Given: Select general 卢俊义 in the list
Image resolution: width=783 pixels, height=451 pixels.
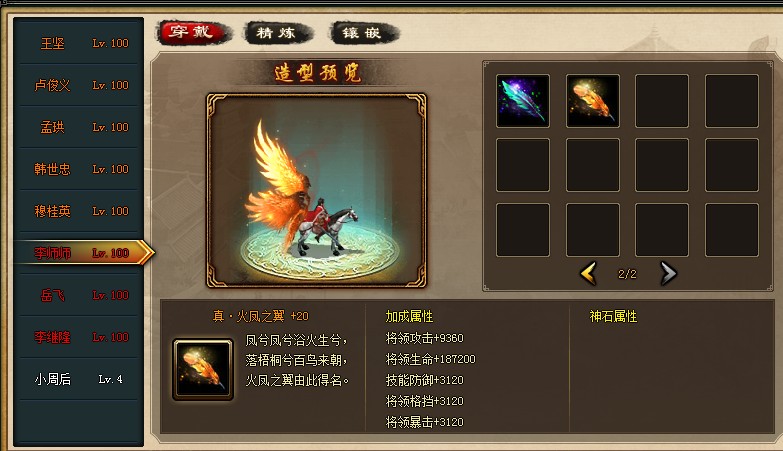Looking at the screenshot, I should [79, 85].
